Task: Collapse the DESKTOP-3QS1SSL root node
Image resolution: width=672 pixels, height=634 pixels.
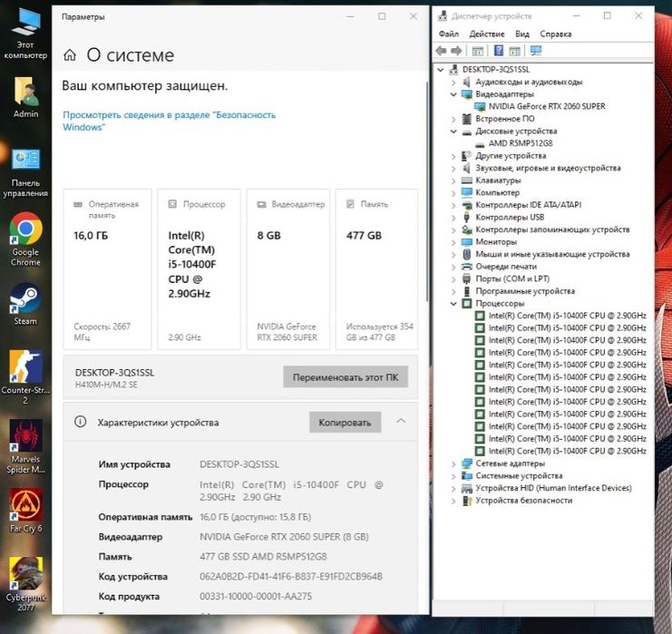Action: tap(441, 70)
